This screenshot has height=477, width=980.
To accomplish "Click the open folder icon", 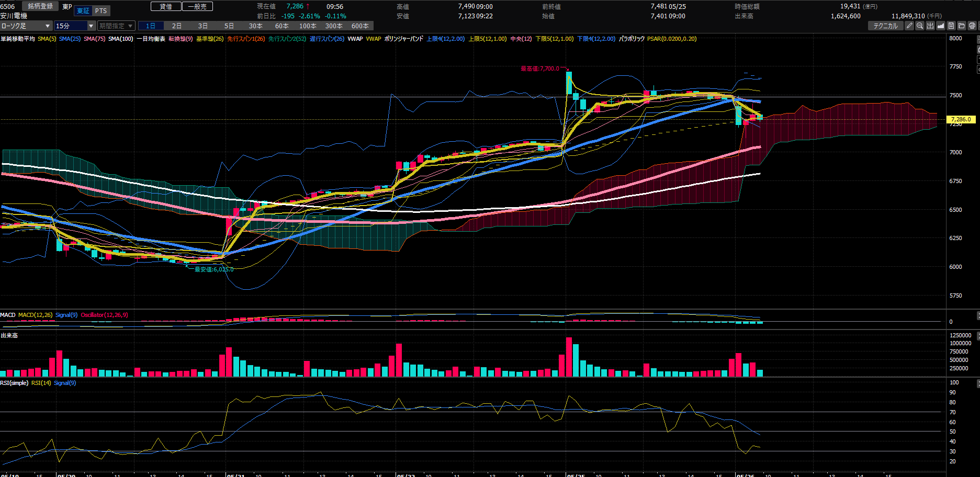I will click(x=962, y=26).
